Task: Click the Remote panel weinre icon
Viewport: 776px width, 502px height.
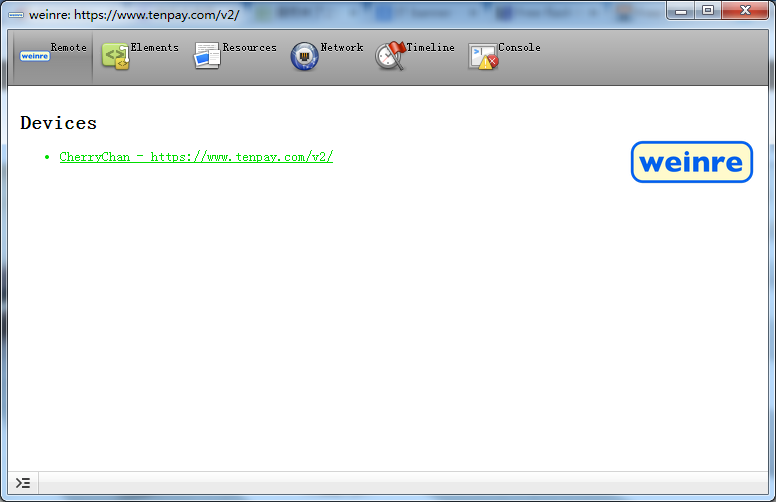Action: (x=34, y=56)
